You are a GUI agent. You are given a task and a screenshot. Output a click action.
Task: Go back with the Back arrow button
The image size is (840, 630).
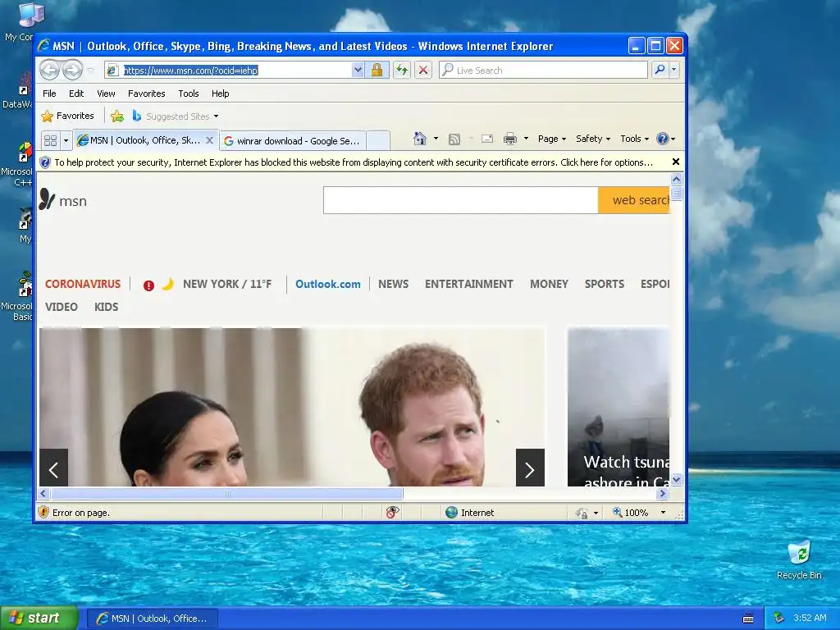(49, 71)
